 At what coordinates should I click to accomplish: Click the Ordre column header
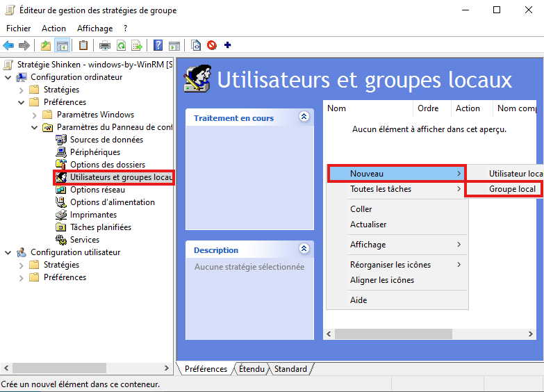click(428, 108)
